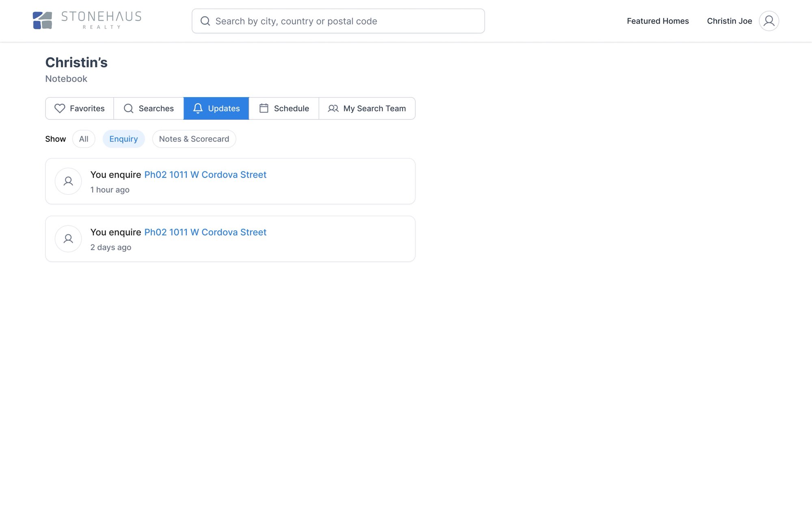The image size is (812, 508).
Task: Open Ph02 1011 W Cordova link from 1 hour ago
Action: (x=205, y=175)
